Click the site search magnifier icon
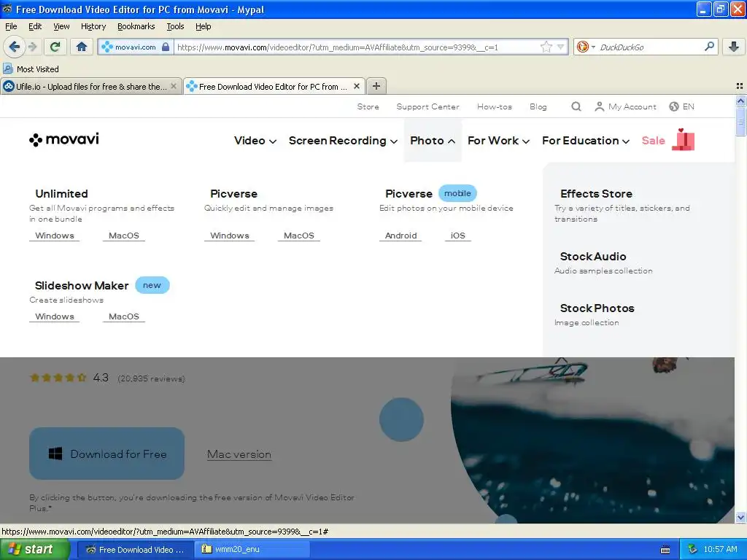Image resolution: width=747 pixels, height=560 pixels. coord(576,106)
